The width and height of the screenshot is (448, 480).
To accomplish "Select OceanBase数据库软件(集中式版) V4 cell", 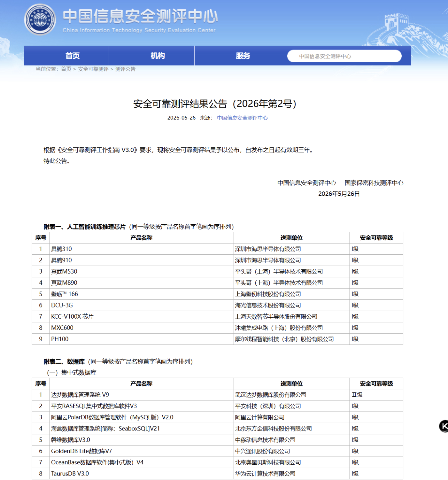I will 141,462.
